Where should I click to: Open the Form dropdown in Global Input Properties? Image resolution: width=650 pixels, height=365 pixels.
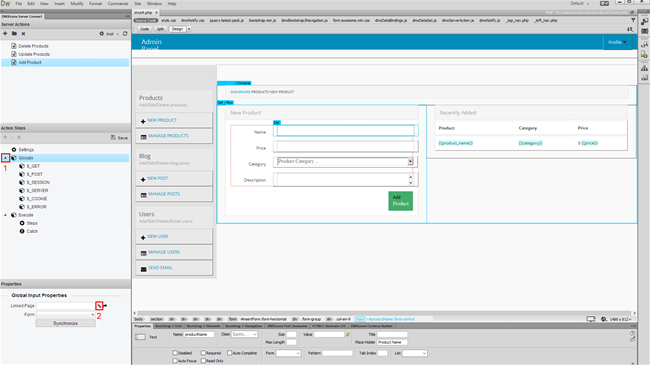coord(66,315)
